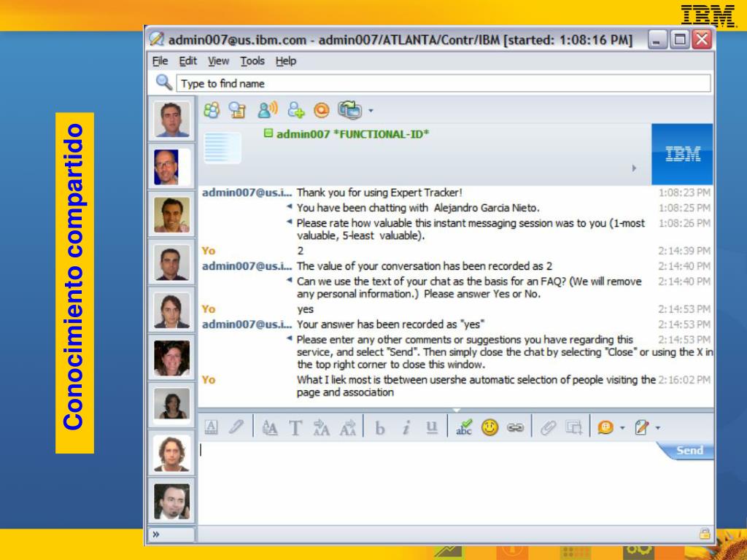This screenshot has height=560, width=747.
Task: Click the small arrow expander left of IBM logo
Action: pyautogui.click(x=634, y=168)
